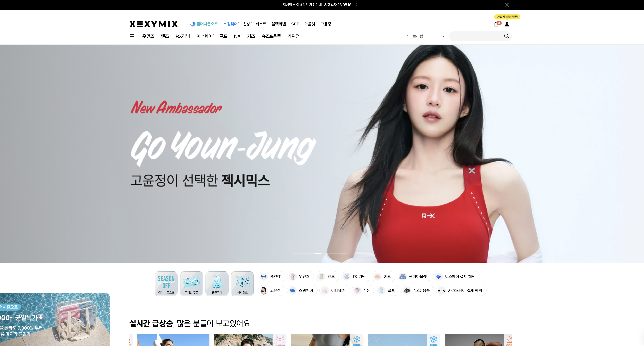Screen dimensions: 644x346
Task: Select the BEST category chip
Action: tap(272, 277)
